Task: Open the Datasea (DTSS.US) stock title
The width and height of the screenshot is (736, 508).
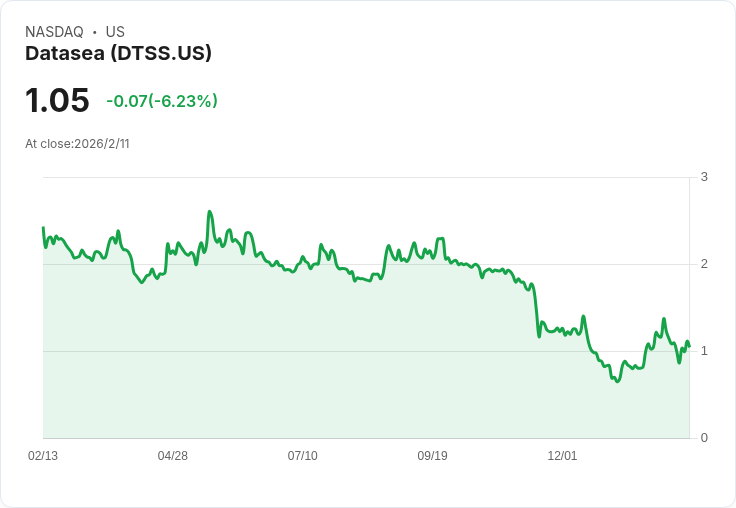Action: [118, 54]
